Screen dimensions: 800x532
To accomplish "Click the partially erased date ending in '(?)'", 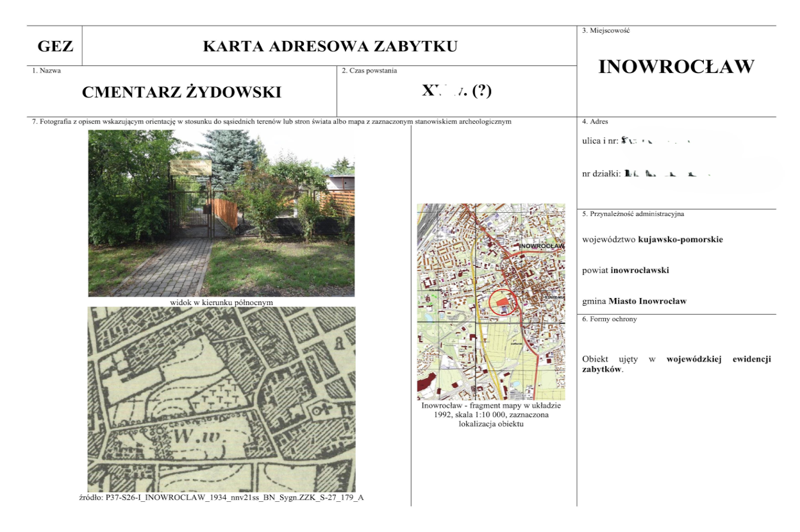I will pyautogui.click(x=456, y=91).
